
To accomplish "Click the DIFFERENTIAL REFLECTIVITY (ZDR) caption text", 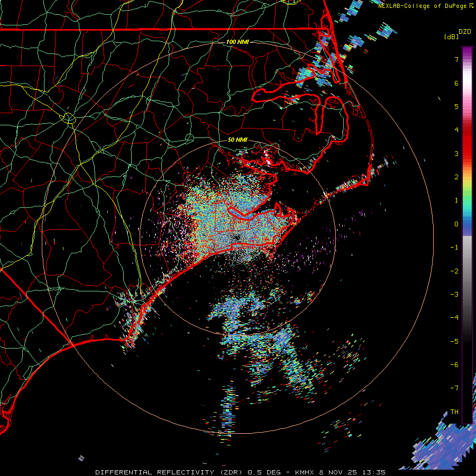I will (x=169, y=472).
